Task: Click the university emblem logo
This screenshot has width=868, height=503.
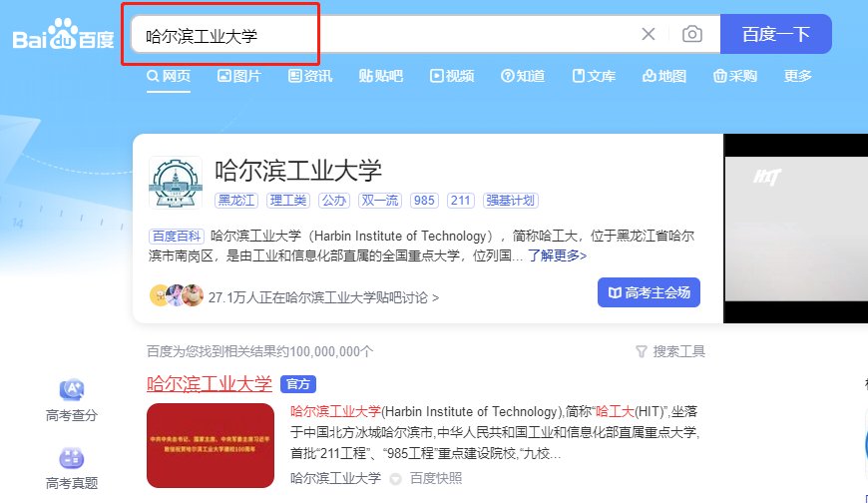Action: click(176, 183)
